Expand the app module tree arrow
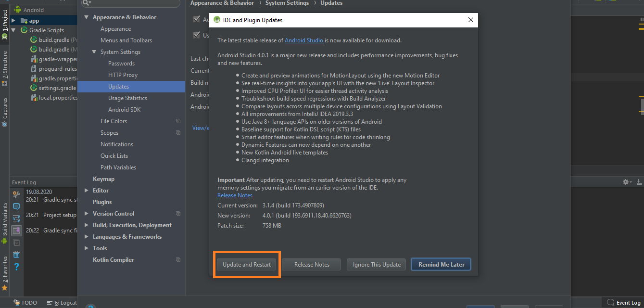Viewport: 644px width, 308px height. [x=13, y=21]
